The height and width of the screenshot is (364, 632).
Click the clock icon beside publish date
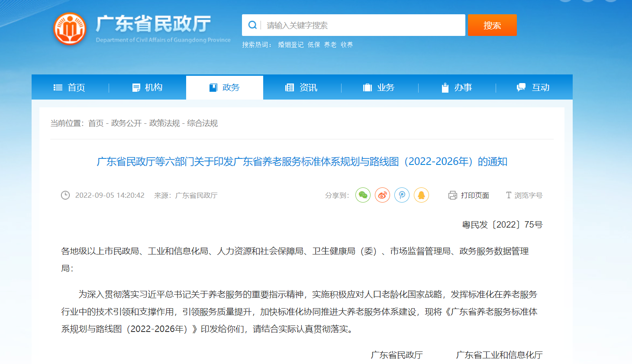click(x=65, y=195)
